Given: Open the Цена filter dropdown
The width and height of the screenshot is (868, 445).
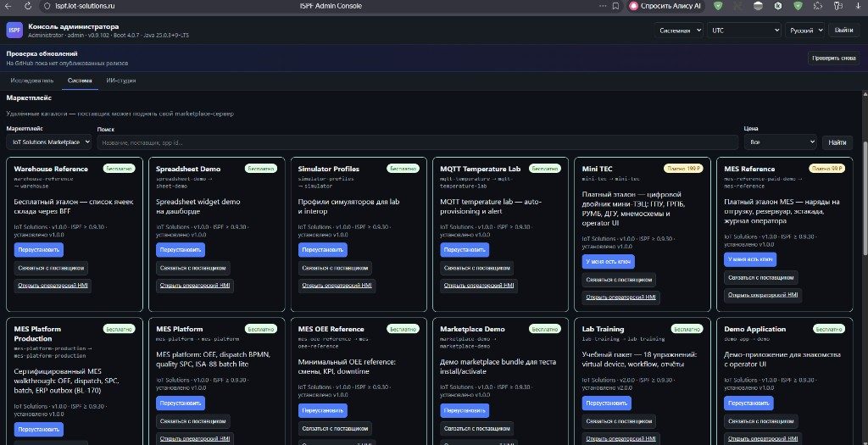Looking at the screenshot, I should pos(781,142).
